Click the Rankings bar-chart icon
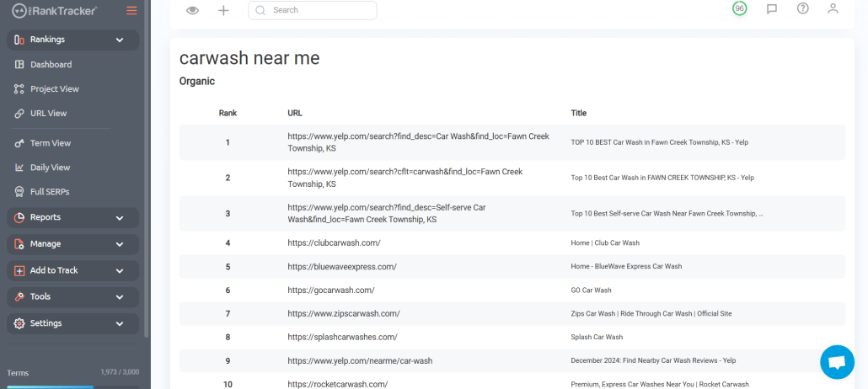Screen dimensions: 868x389 19,40
